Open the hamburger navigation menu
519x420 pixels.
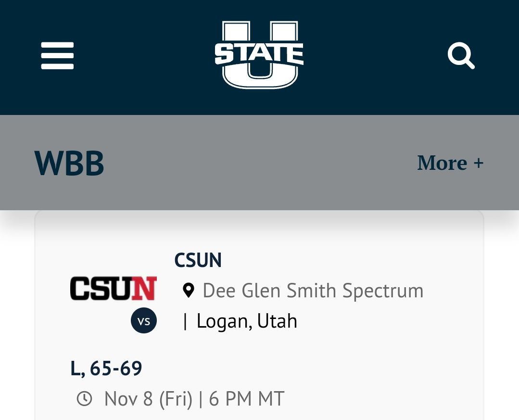click(57, 56)
